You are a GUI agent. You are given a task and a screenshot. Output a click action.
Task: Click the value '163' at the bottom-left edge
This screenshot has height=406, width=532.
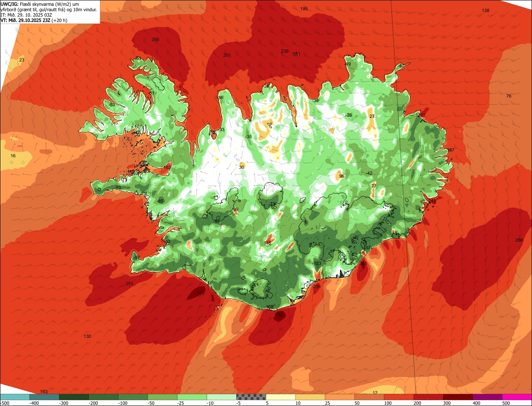click(44, 391)
